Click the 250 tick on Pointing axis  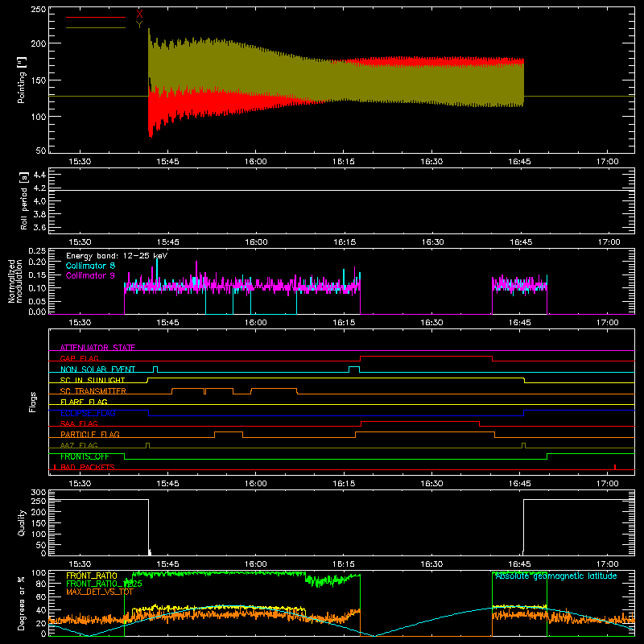39,9
